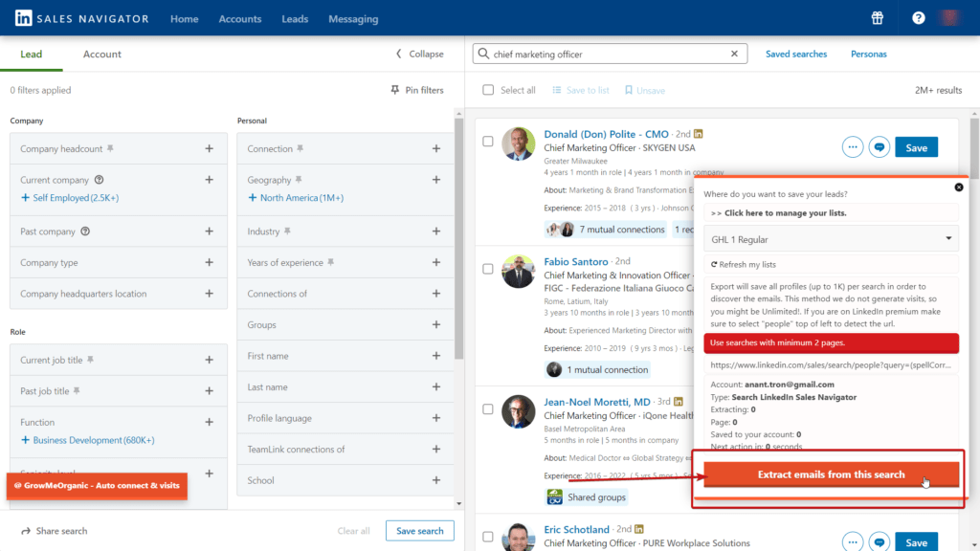This screenshot has height=551, width=980.
Task: Click filters panel vertical scrollbar
Action: pyautogui.click(x=458, y=237)
